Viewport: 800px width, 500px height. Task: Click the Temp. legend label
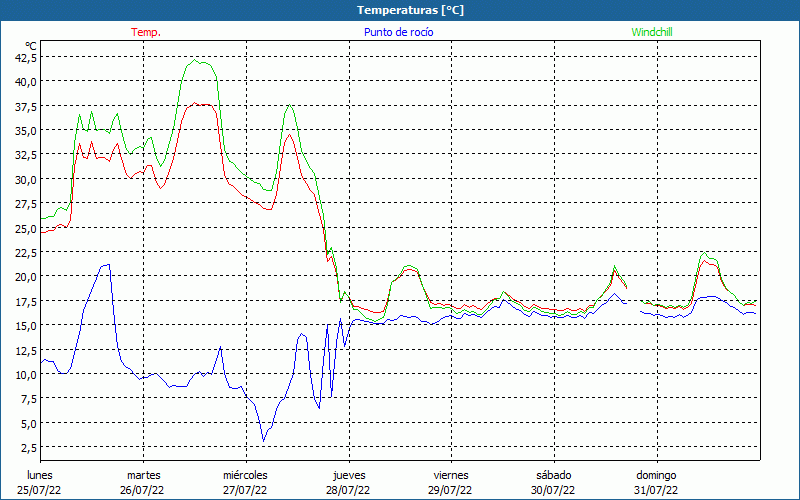click(146, 32)
